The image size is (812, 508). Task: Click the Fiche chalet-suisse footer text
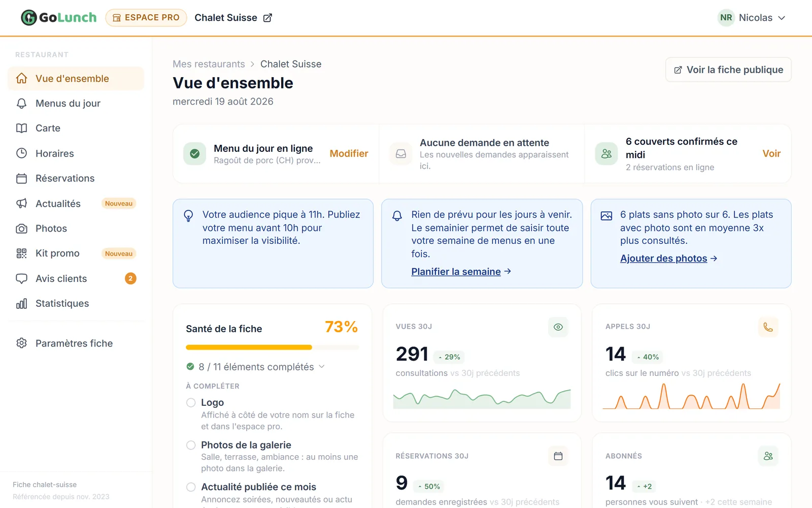point(45,485)
